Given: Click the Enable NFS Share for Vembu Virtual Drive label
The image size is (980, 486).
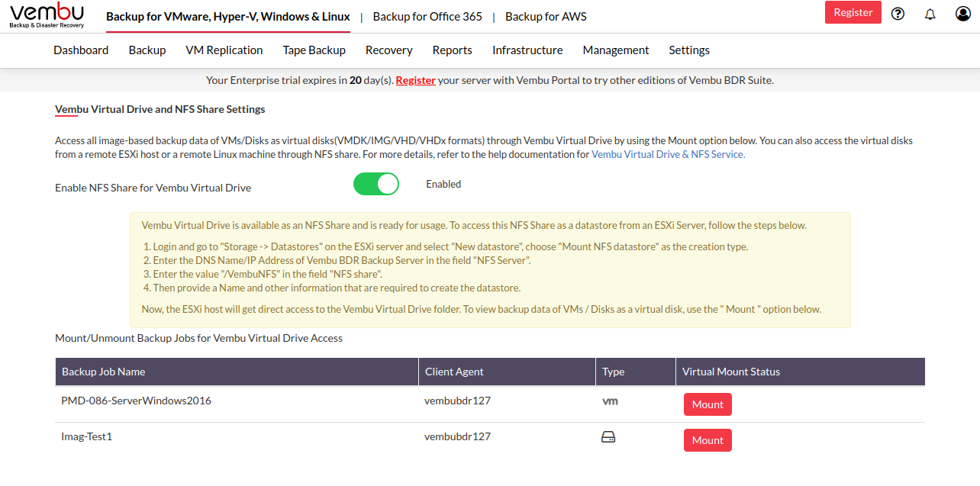Looking at the screenshot, I should coord(153,188).
